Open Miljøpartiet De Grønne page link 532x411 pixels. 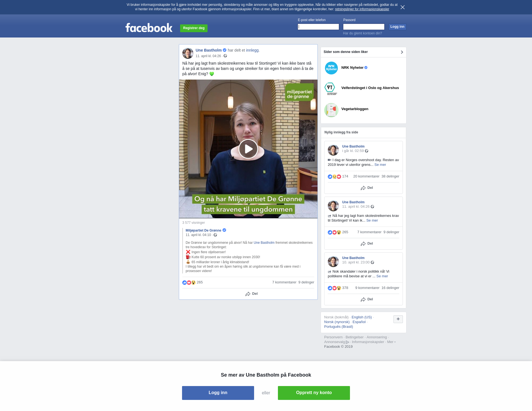pos(203,230)
